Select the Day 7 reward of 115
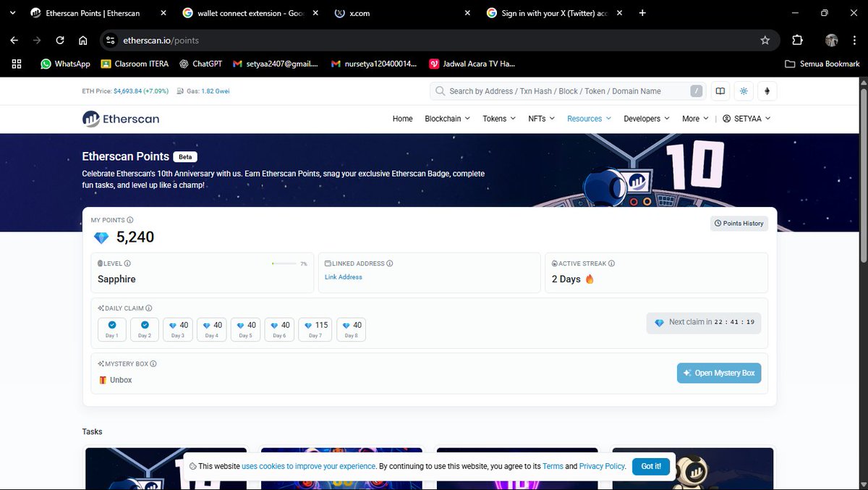This screenshot has width=868, height=490. click(315, 329)
